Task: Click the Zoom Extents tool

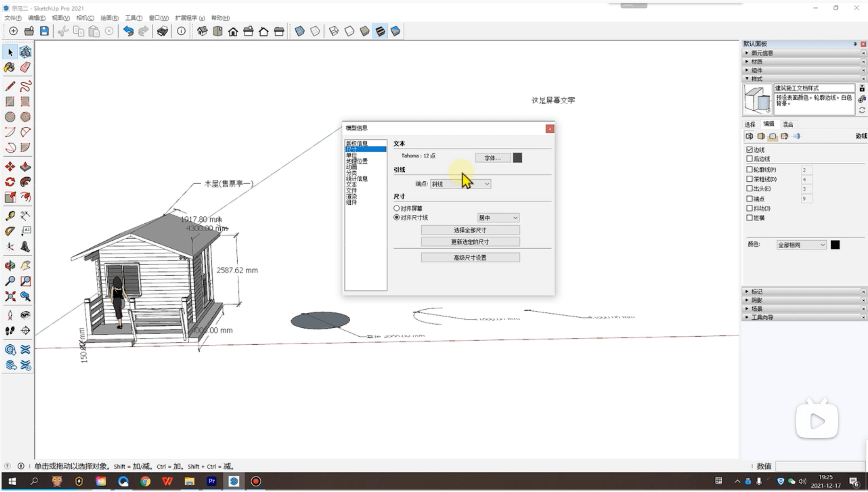Action: pos(10,296)
